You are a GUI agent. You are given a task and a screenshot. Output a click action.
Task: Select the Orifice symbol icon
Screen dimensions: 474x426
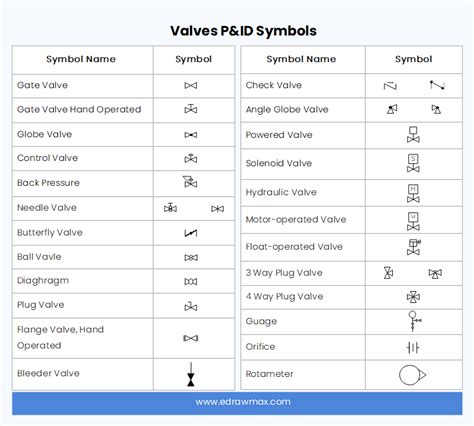coord(413,348)
